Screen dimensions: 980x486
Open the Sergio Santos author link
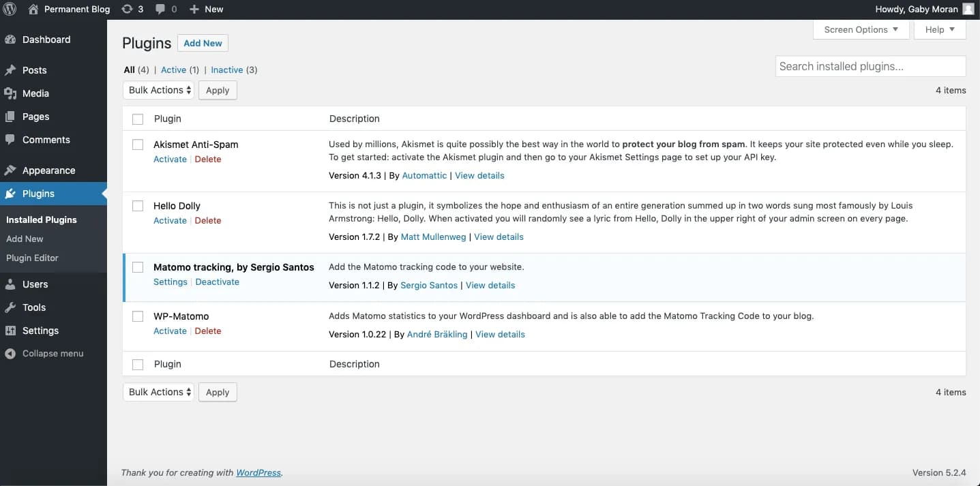[429, 285]
